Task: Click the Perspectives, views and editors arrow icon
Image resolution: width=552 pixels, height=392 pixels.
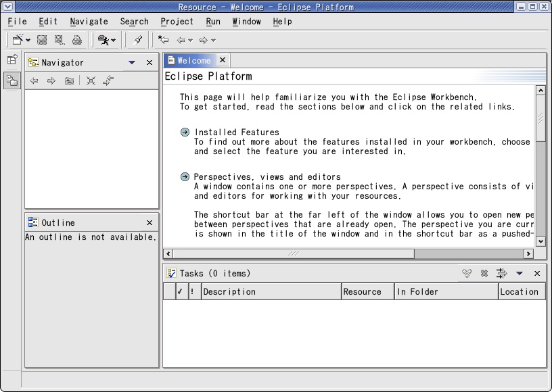Action: [185, 176]
